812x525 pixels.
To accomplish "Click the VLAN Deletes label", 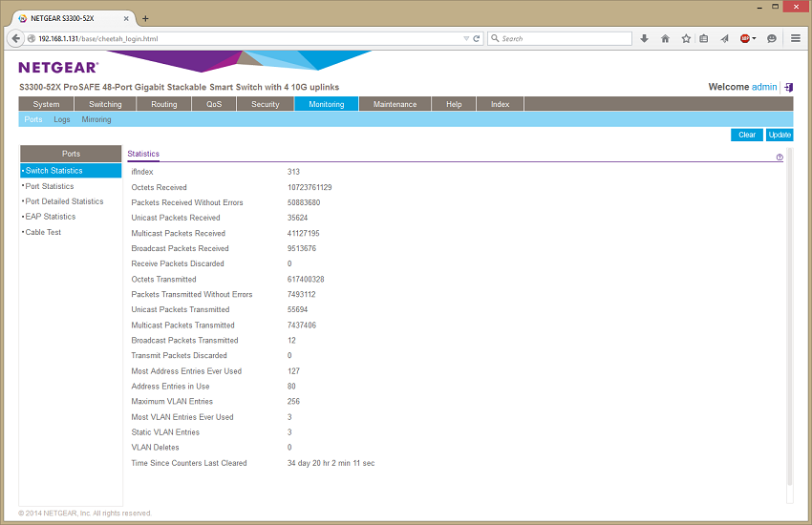I will point(155,448).
